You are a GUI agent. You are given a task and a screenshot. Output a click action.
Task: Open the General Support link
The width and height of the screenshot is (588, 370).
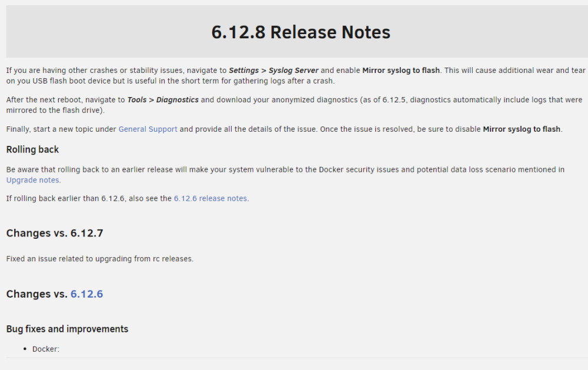148,129
